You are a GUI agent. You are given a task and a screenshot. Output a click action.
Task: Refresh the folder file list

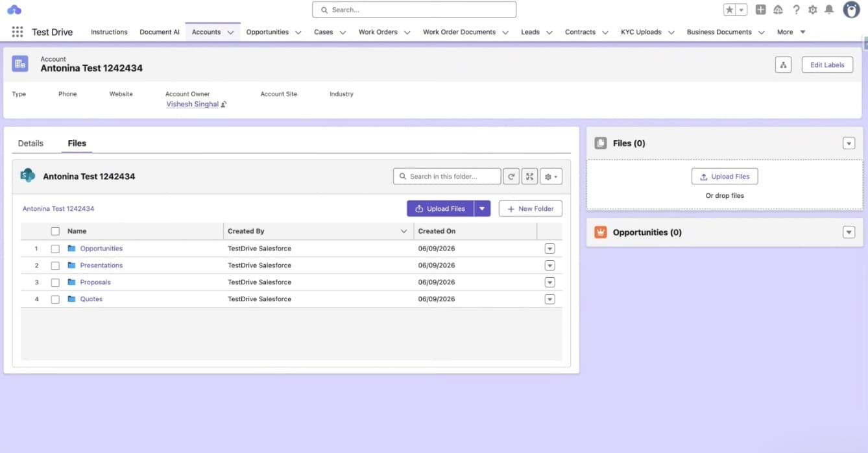pos(511,177)
